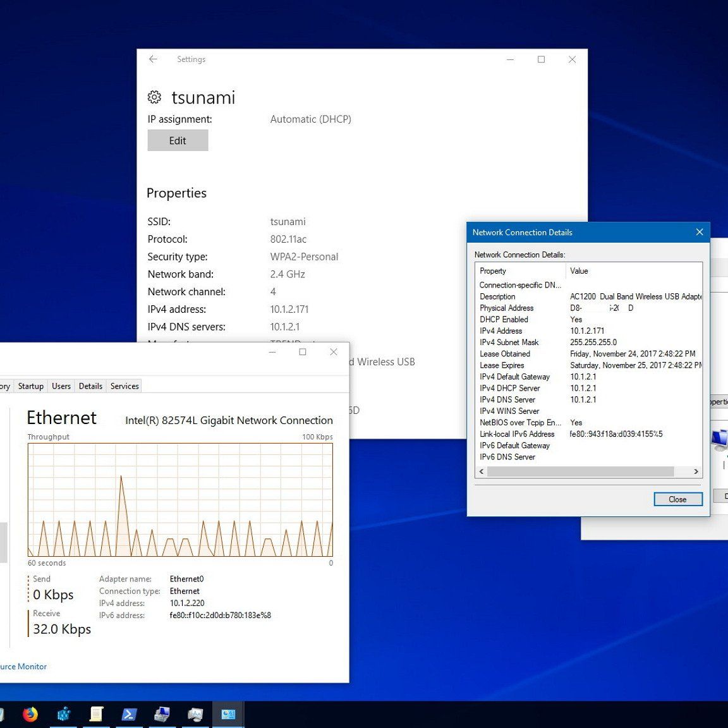Click the Edit button under IP assignment
Screen dimensions: 728x728
tap(178, 141)
